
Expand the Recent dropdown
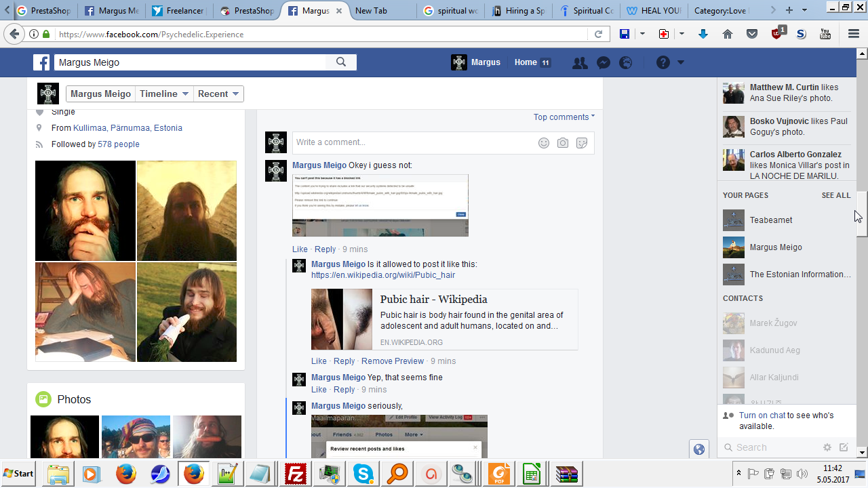coord(218,94)
